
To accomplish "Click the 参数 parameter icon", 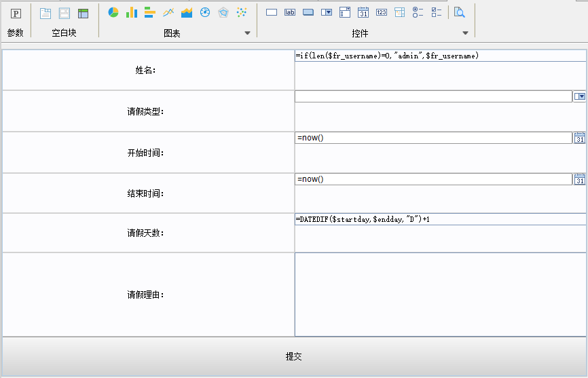I will coord(16,13).
